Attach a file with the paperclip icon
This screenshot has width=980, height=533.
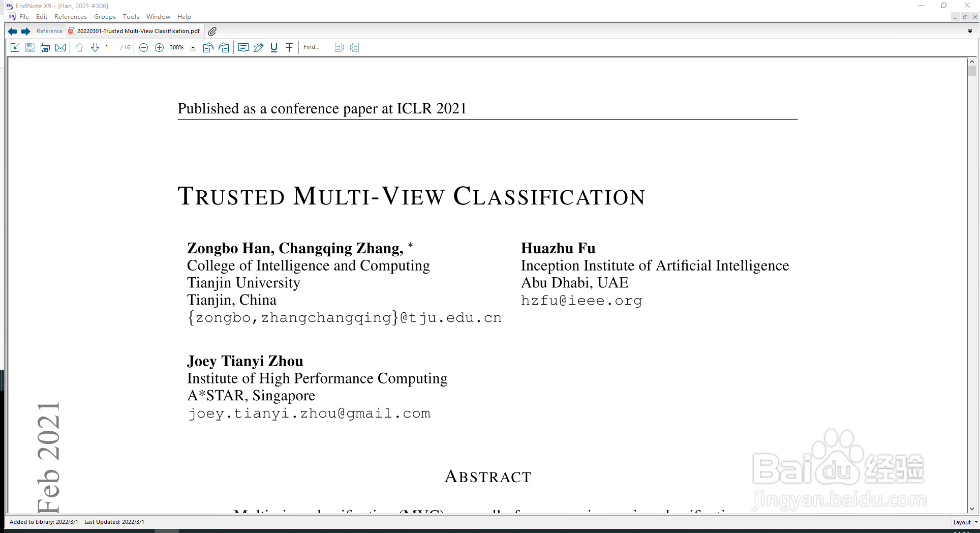click(x=212, y=32)
